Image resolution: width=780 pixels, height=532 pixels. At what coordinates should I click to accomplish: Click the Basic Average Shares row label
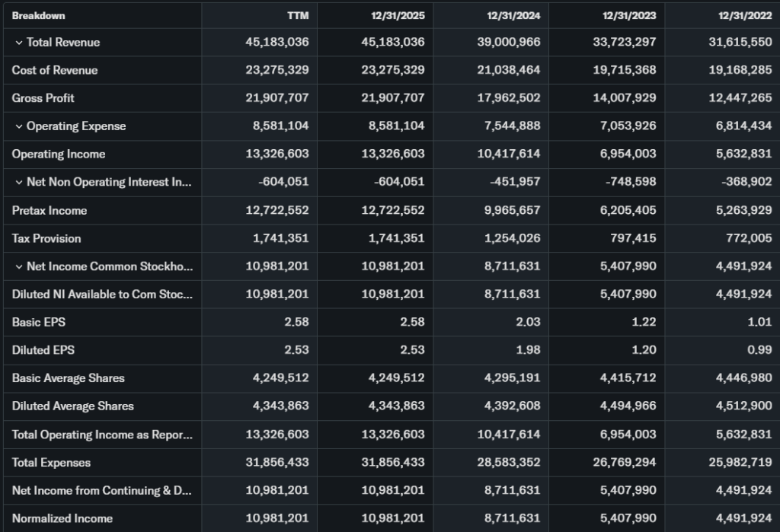tap(68, 378)
